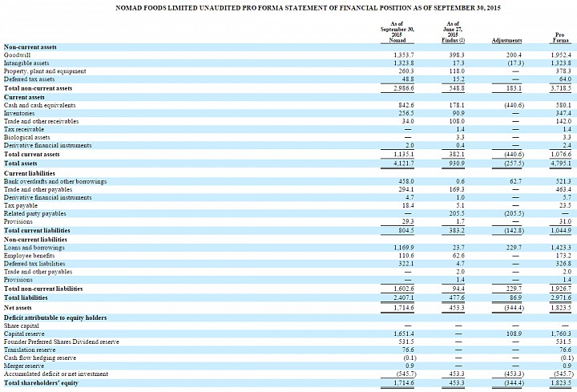Screen dimensions: 577x392
Task: Click the 'Total current liabilities' row label
Action: pos(37,230)
